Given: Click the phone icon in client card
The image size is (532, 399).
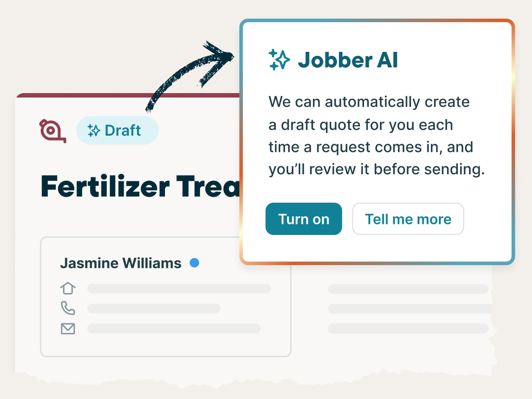Looking at the screenshot, I should (x=68, y=308).
